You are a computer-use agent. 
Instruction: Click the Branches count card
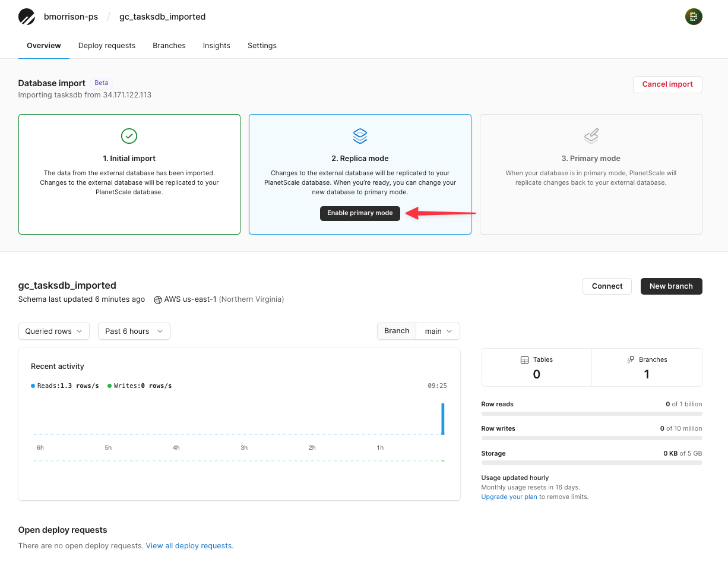(x=647, y=368)
